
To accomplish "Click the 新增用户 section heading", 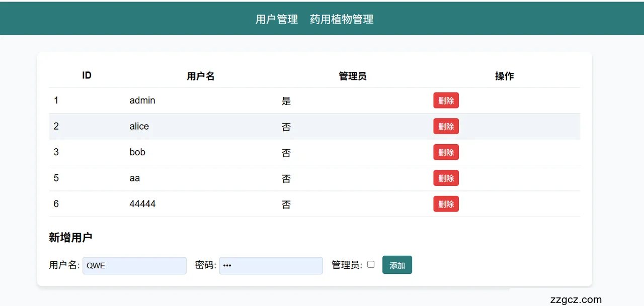I will (70, 238).
